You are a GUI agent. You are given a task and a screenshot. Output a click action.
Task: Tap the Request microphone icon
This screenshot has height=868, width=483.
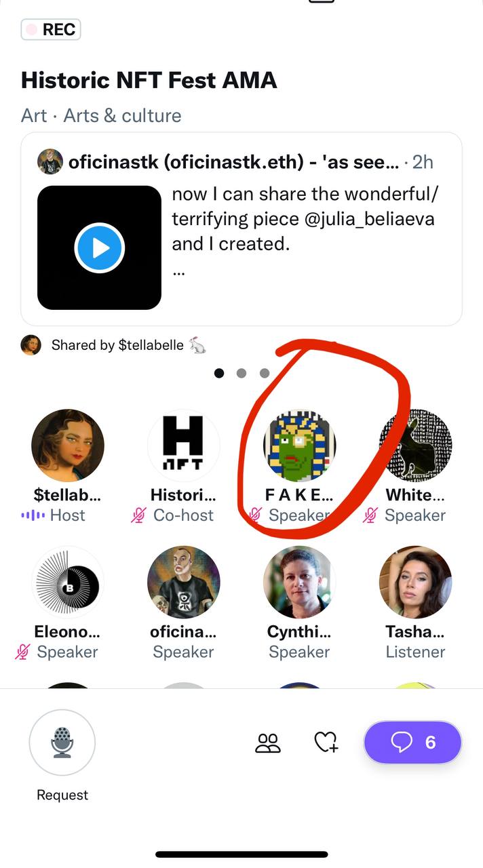coord(62,743)
